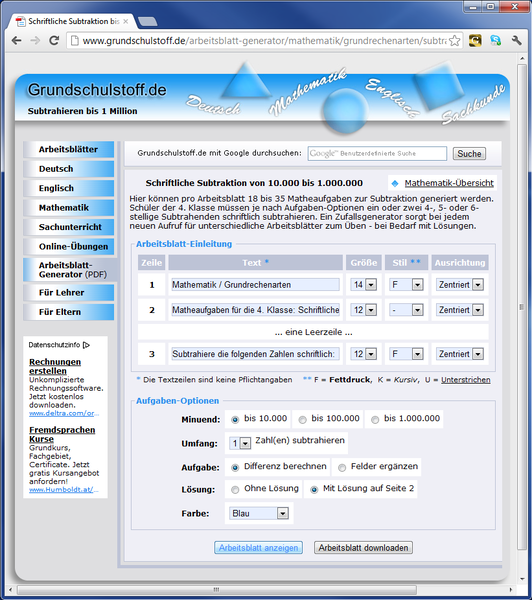
Task: Click the Skype extension icon
Action: coord(496,41)
